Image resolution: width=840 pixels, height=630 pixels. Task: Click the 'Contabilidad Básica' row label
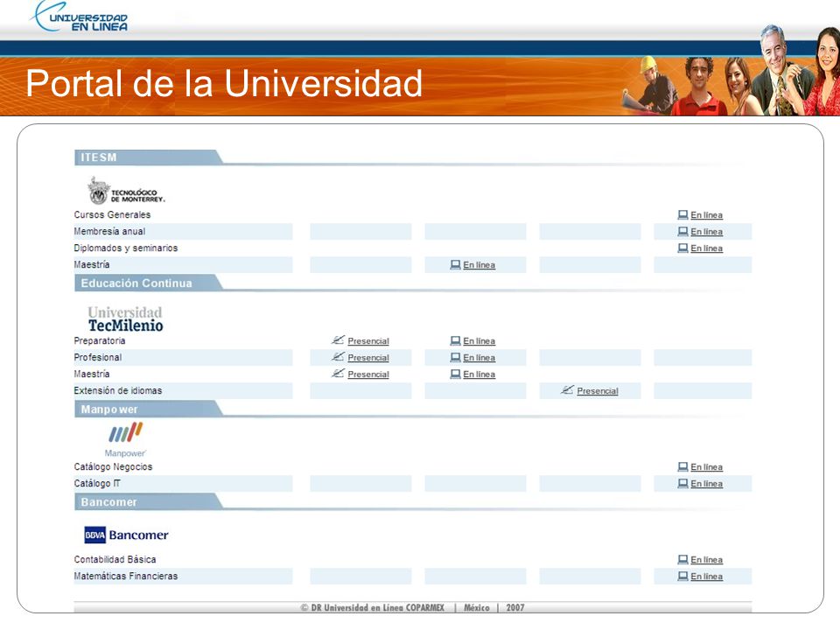115,559
